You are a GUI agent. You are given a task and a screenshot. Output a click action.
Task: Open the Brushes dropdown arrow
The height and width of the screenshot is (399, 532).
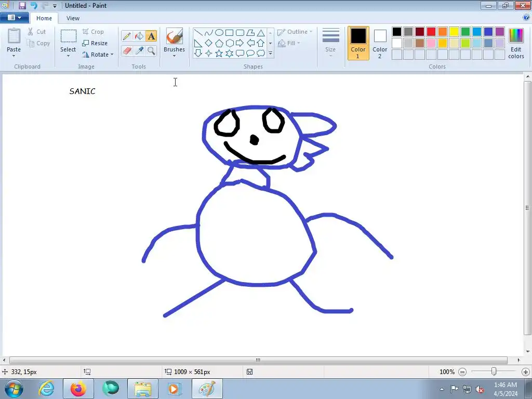click(x=174, y=56)
